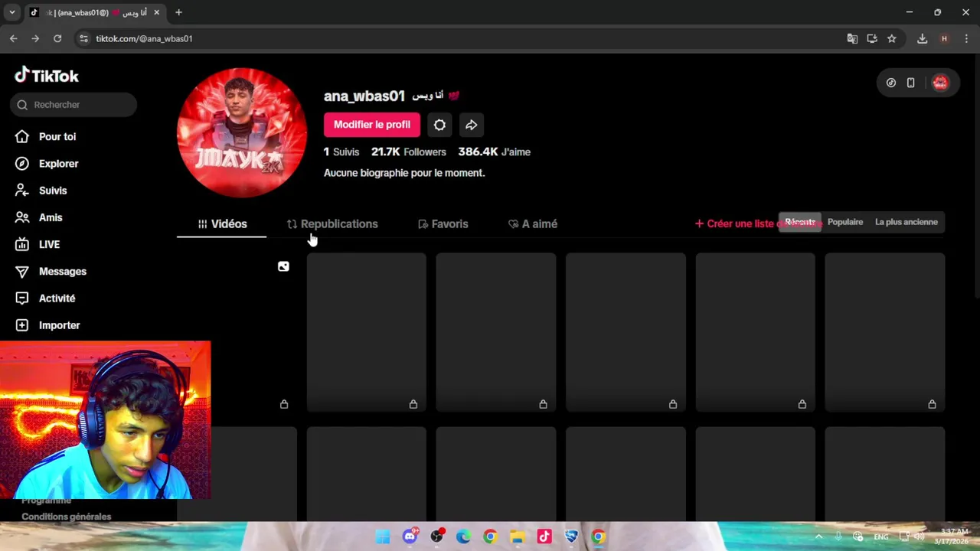Bookmark this page with star icon
Image resolution: width=980 pixels, height=551 pixels.
pyautogui.click(x=892, y=38)
